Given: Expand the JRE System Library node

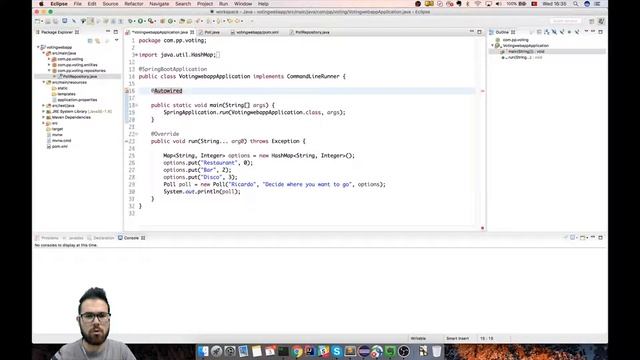Looking at the screenshot, I should [x=44, y=111].
